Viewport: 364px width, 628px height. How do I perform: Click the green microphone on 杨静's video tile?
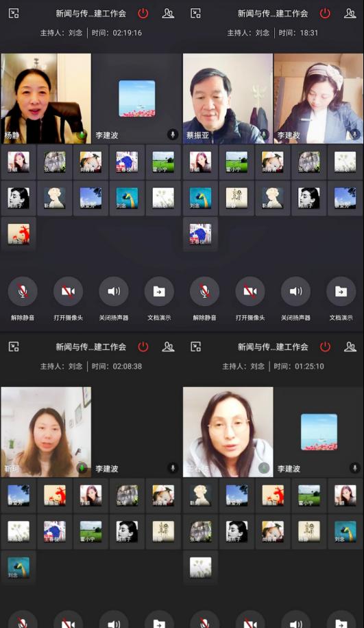point(82,135)
